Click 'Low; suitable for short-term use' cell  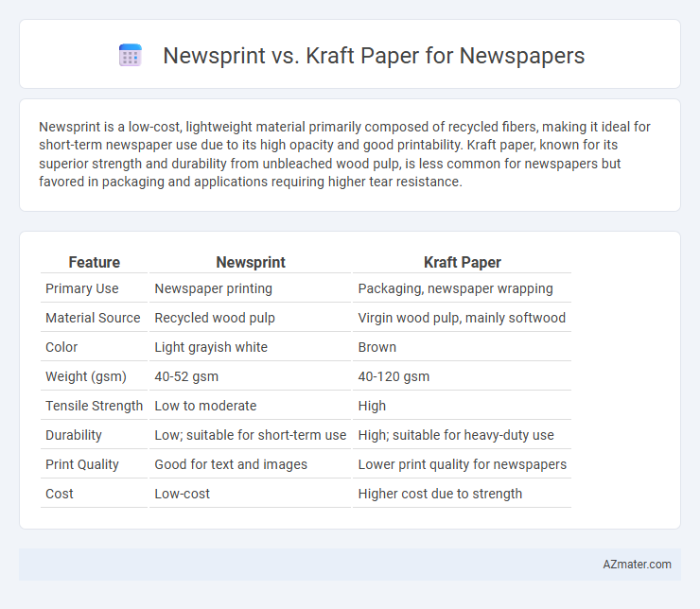point(251,435)
